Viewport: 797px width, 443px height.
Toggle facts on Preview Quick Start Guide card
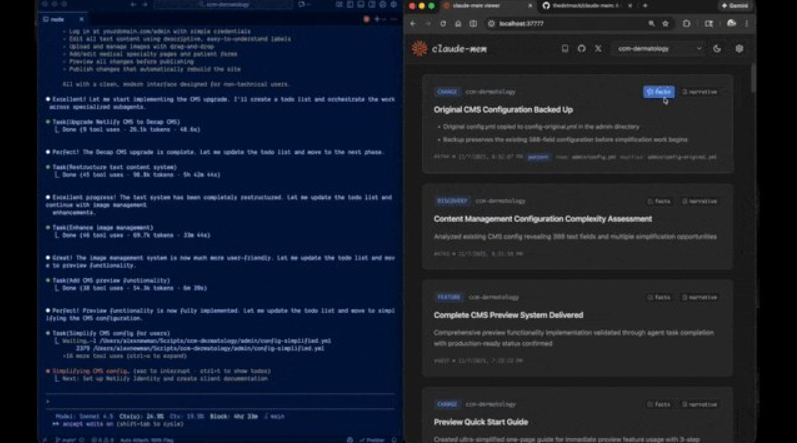[659, 404]
